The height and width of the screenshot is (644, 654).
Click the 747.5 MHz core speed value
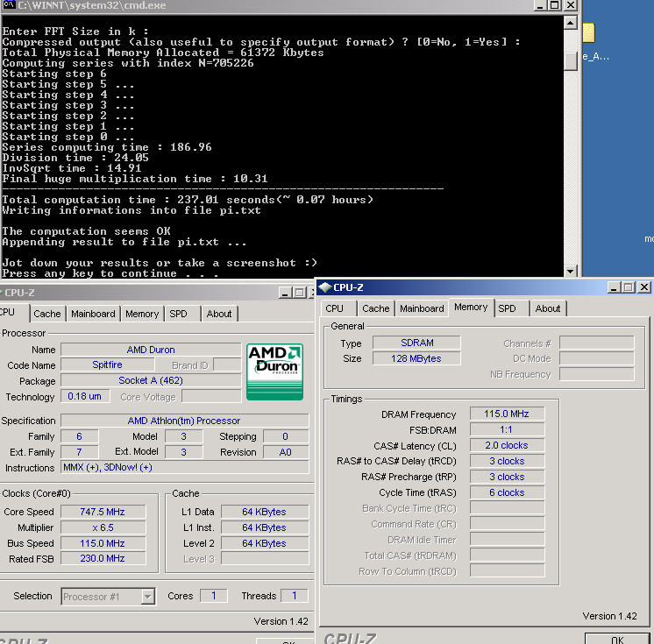tap(103, 512)
